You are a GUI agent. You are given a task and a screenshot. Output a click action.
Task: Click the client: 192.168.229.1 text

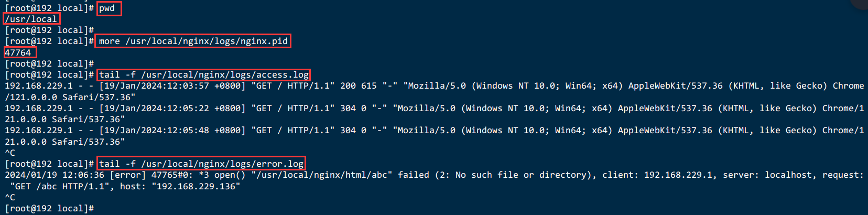pyautogui.click(x=657, y=175)
